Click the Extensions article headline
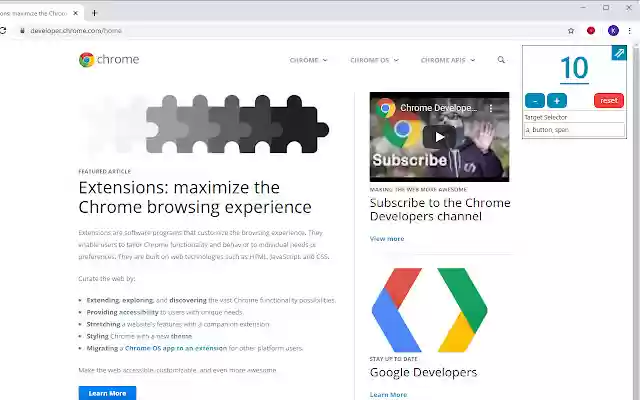640x400 pixels. coord(195,197)
